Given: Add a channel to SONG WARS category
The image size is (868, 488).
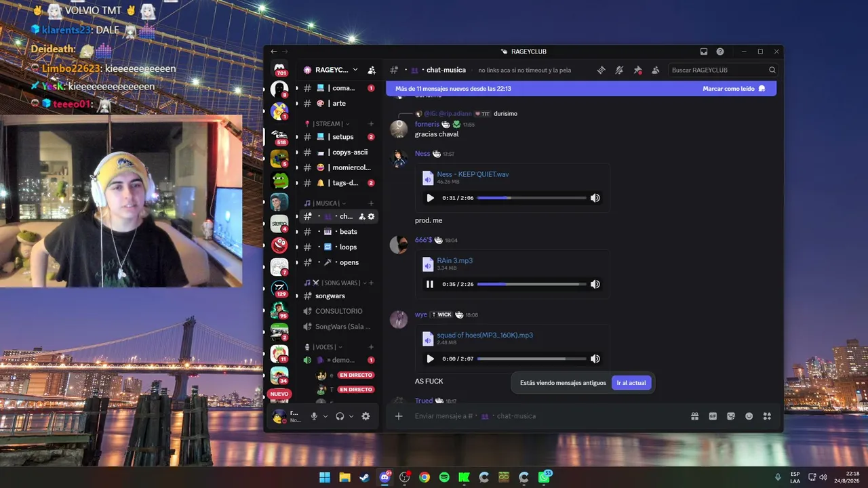Looking at the screenshot, I should point(371,283).
